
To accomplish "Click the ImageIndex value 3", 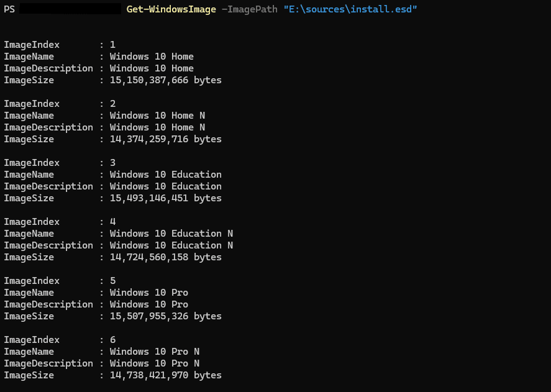I will click(x=112, y=163).
